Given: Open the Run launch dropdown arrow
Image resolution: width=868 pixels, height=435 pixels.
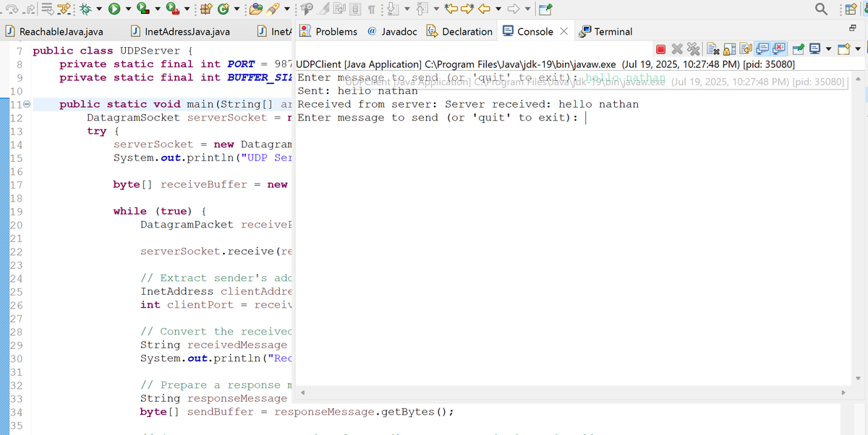Looking at the screenshot, I should click(128, 9).
